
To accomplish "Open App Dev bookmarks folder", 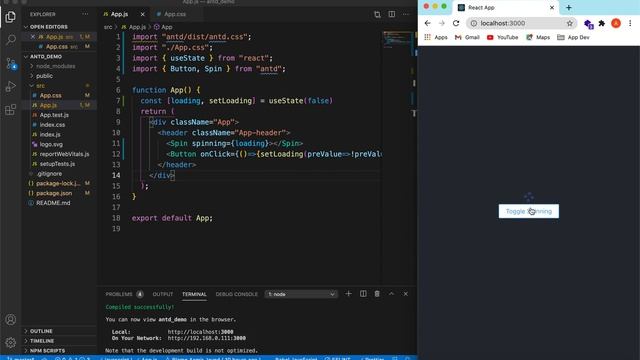I will pos(573,37).
